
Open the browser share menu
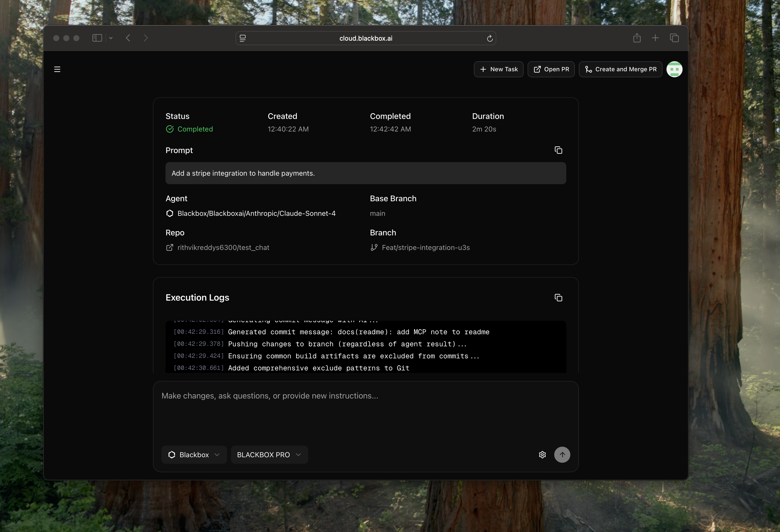click(x=637, y=38)
